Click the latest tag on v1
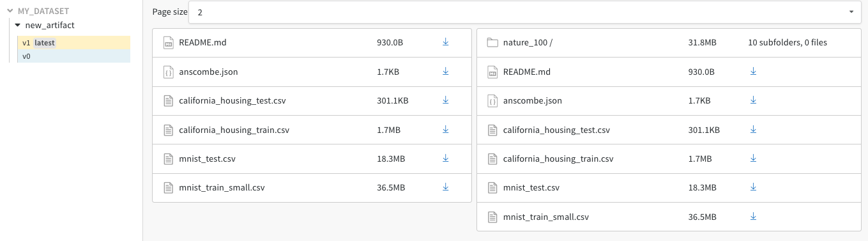The image size is (868, 241). pyautogui.click(x=45, y=43)
